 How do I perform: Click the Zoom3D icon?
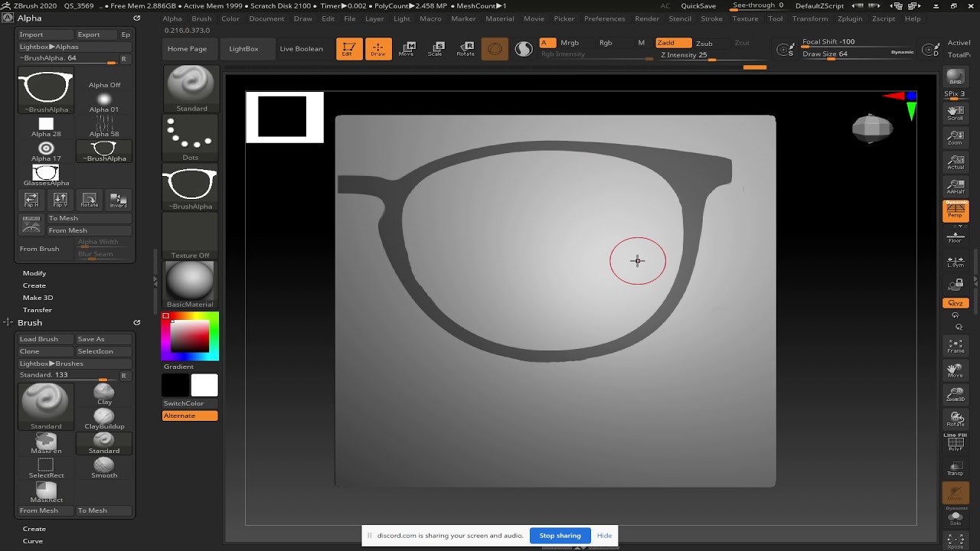point(955,395)
